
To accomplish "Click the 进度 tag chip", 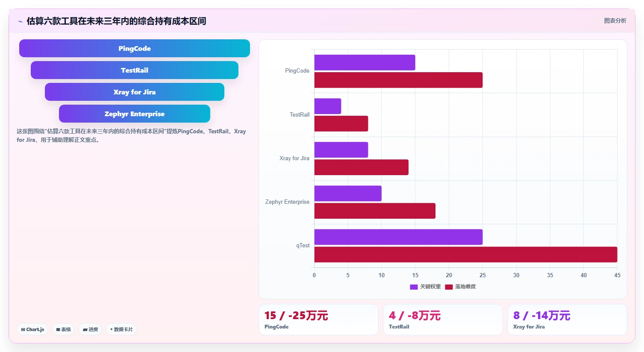I will pyautogui.click(x=90, y=329).
